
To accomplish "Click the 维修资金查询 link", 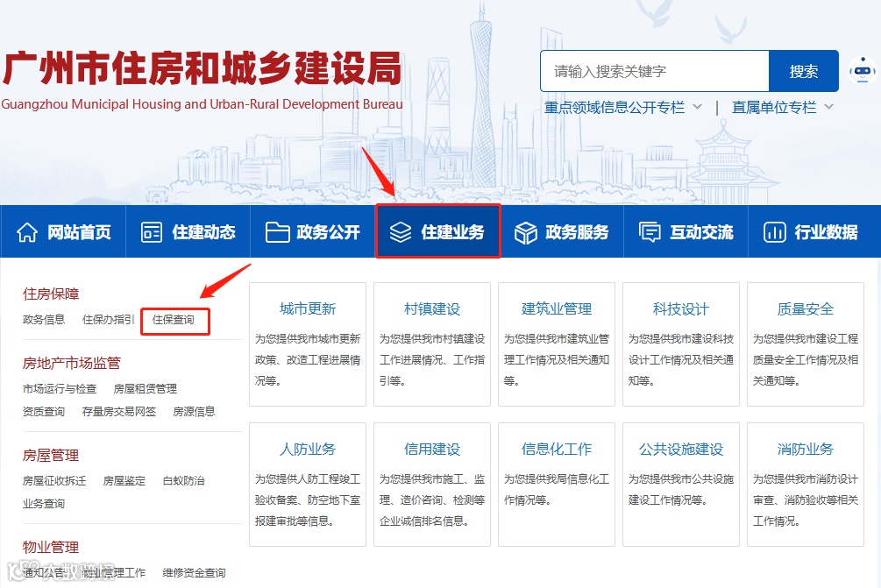I will pos(194,573).
